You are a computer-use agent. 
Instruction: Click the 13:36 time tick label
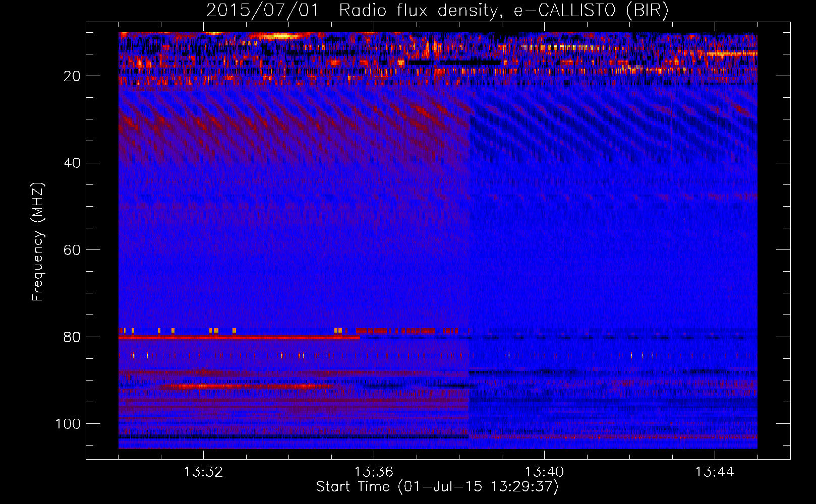pos(374,472)
